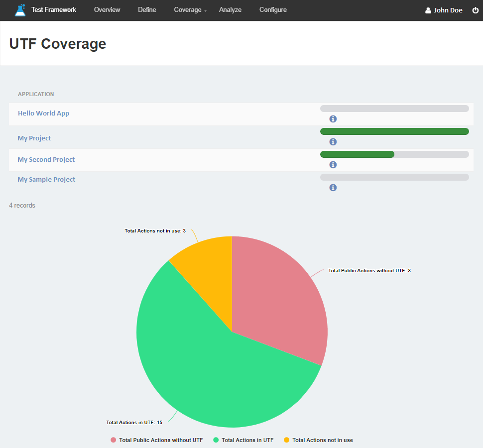
Task: Click info icon for My Sample Project
Action: [x=333, y=188]
